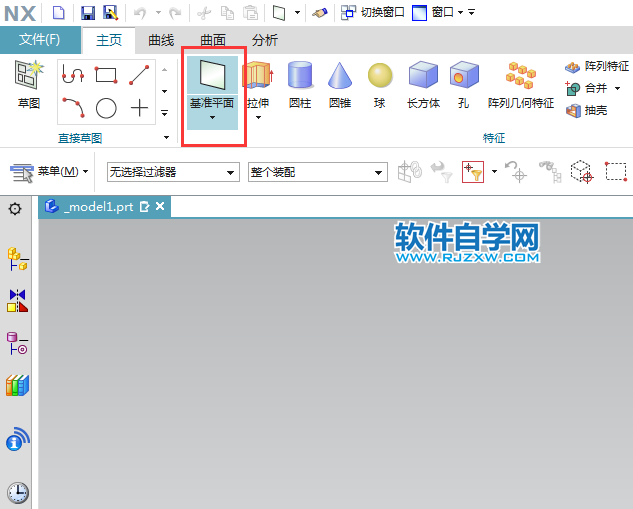Click the New file icon
This screenshot has height=509, width=633.
pos(59,13)
